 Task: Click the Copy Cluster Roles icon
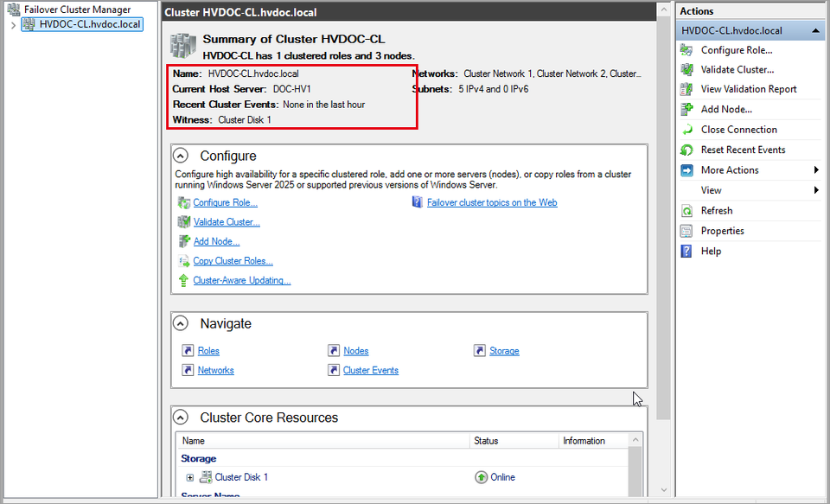click(x=183, y=261)
